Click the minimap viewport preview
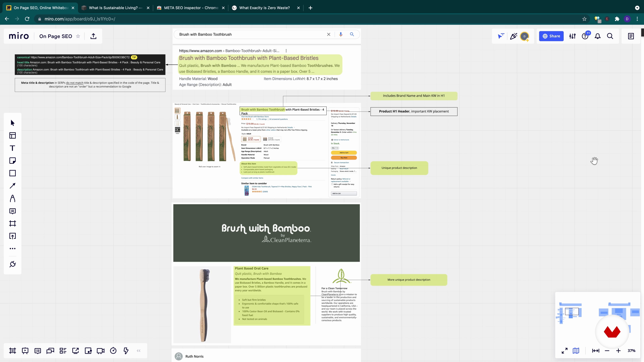The width and height of the screenshot is (644, 362). point(572,312)
